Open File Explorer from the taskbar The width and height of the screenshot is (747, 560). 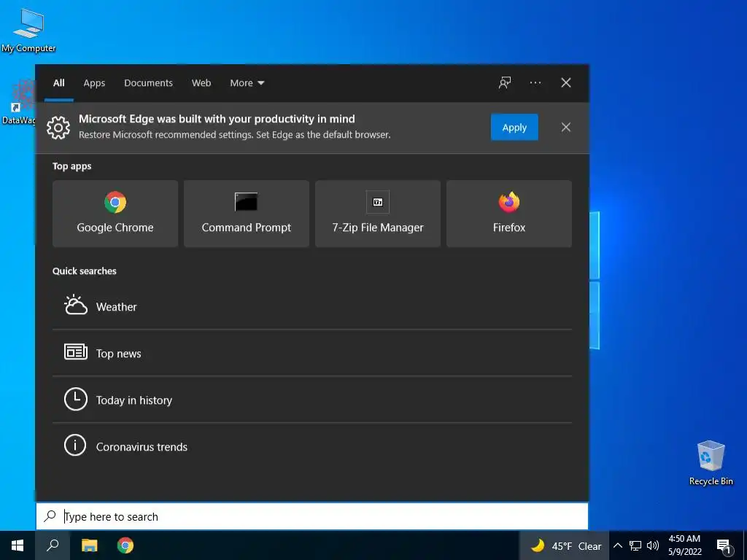click(89, 545)
